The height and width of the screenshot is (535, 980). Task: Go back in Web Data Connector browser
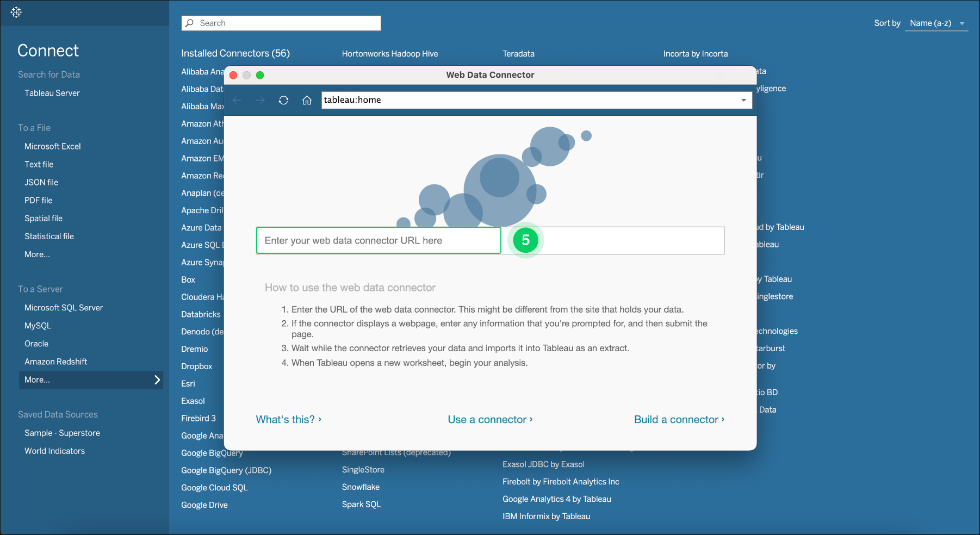[237, 100]
